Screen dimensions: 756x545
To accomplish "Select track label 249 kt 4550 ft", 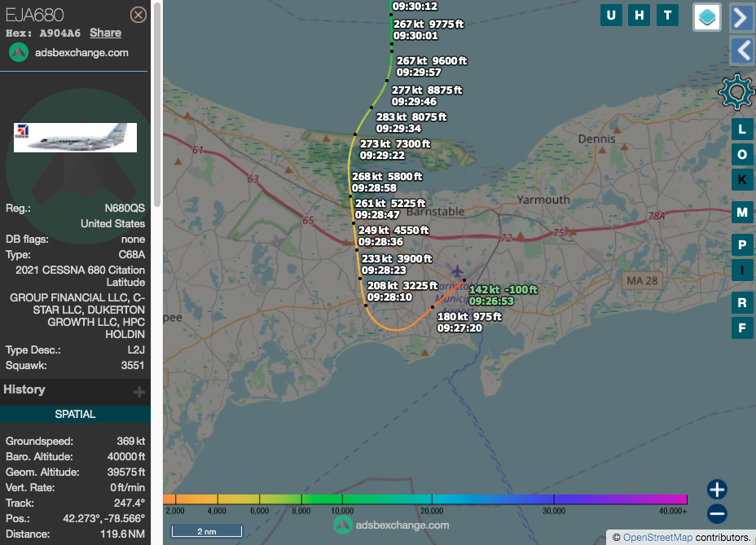I will tap(393, 230).
